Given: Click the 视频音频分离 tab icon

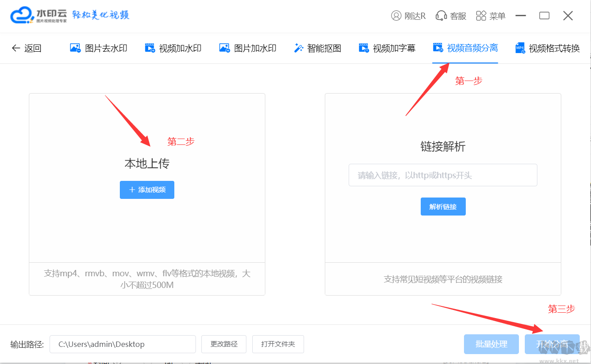Looking at the screenshot, I should [x=438, y=47].
